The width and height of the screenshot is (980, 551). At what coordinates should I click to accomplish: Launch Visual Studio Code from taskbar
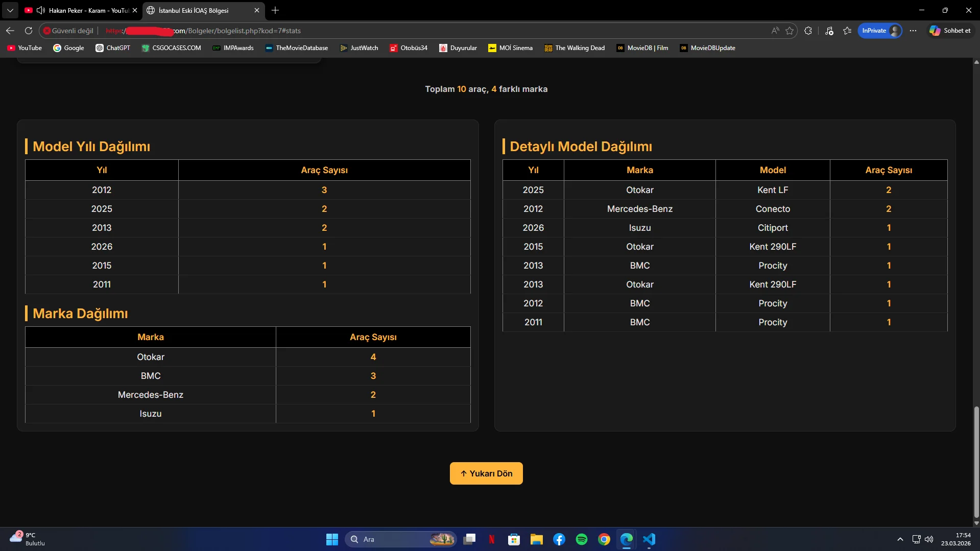(649, 539)
